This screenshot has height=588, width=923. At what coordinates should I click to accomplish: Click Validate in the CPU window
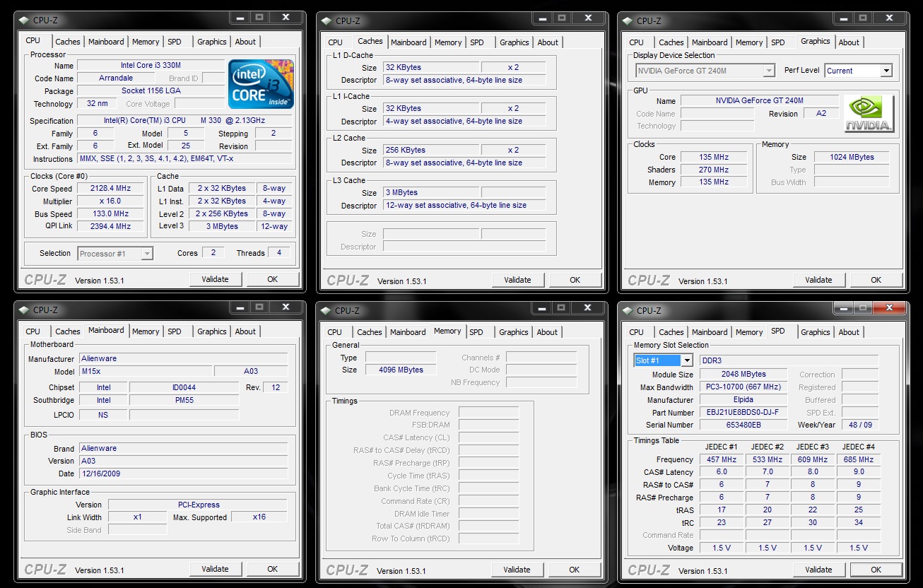(216, 279)
